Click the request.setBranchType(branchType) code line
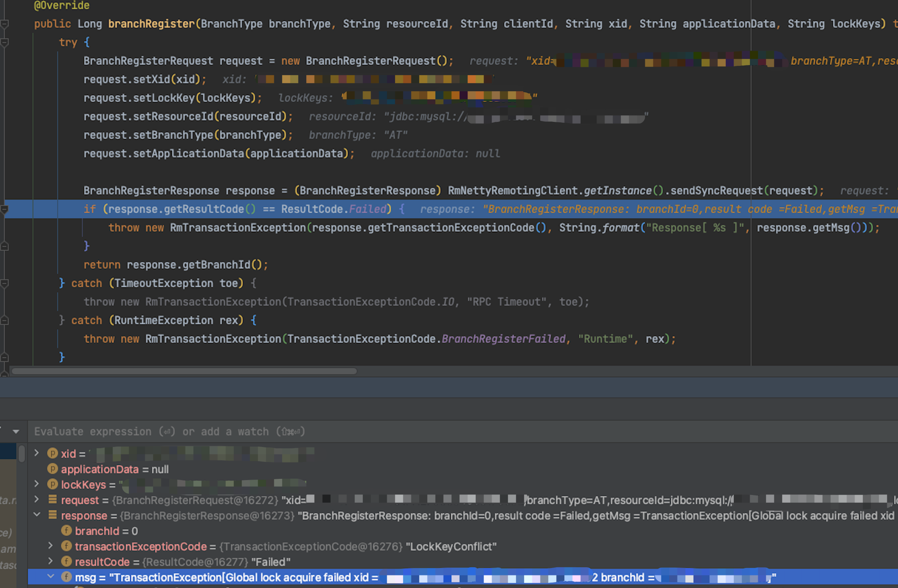 tap(188, 135)
